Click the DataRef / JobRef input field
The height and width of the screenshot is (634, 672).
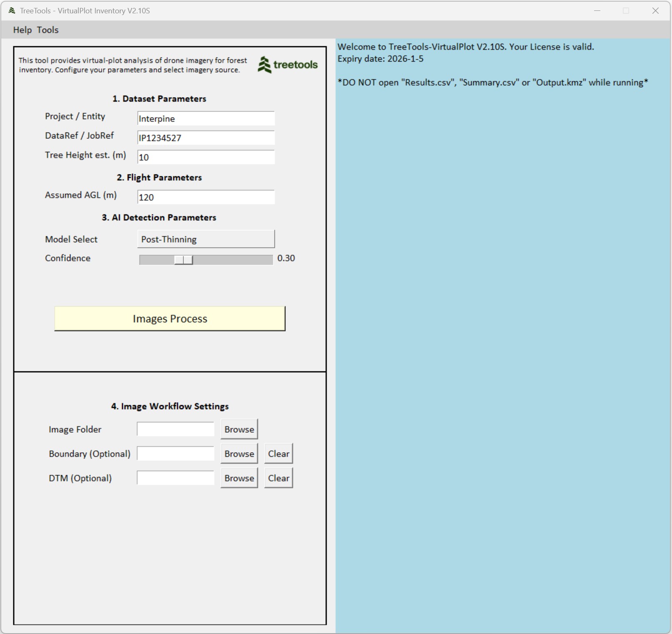206,138
